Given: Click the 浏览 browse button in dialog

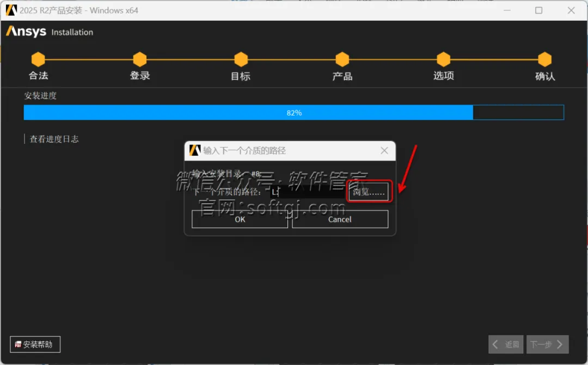Looking at the screenshot, I should pos(368,192).
